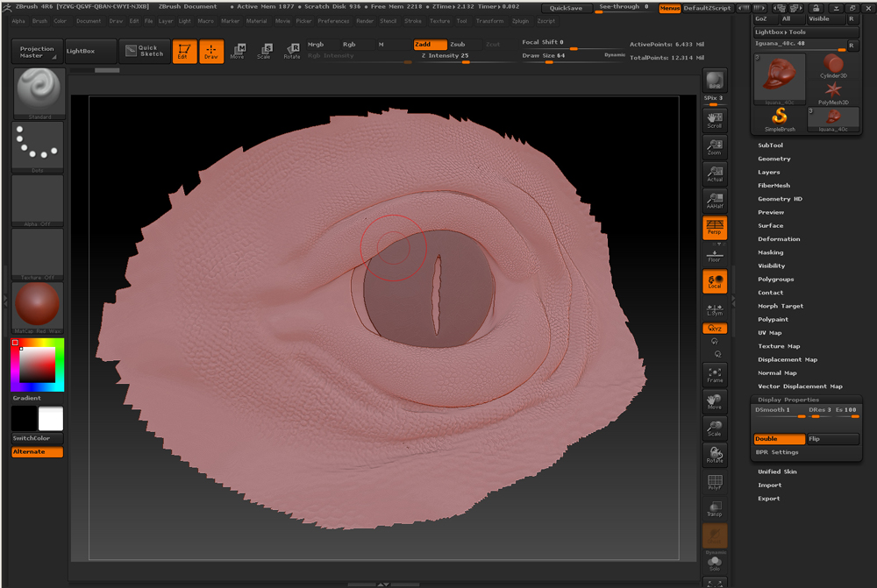This screenshot has height=588, width=877.
Task: Click the Zoom canvas icon
Action: click(x=715, y=147)
